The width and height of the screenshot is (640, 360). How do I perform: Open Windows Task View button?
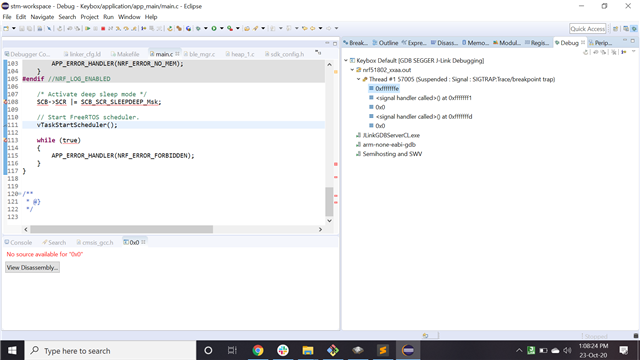coord(232,350)
